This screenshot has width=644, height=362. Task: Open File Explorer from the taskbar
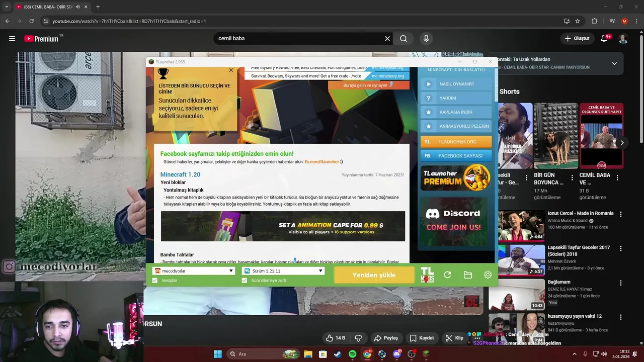click(308, 354)
